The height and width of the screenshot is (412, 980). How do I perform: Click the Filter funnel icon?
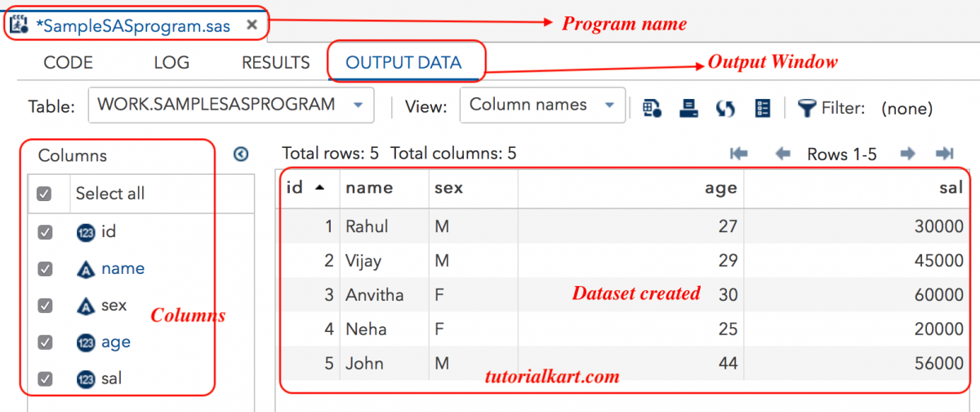click(x=806, y=108)
